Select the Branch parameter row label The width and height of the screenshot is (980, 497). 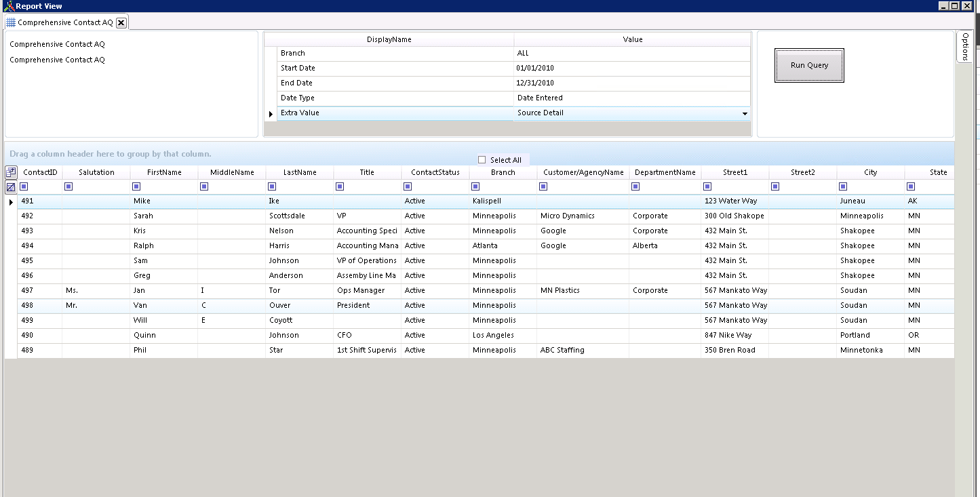point(395,53)
